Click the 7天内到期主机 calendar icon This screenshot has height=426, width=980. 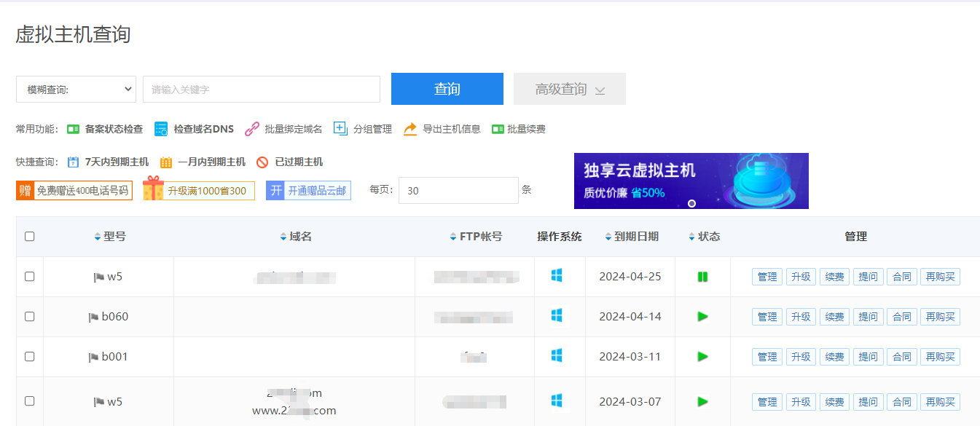(73, 162)
